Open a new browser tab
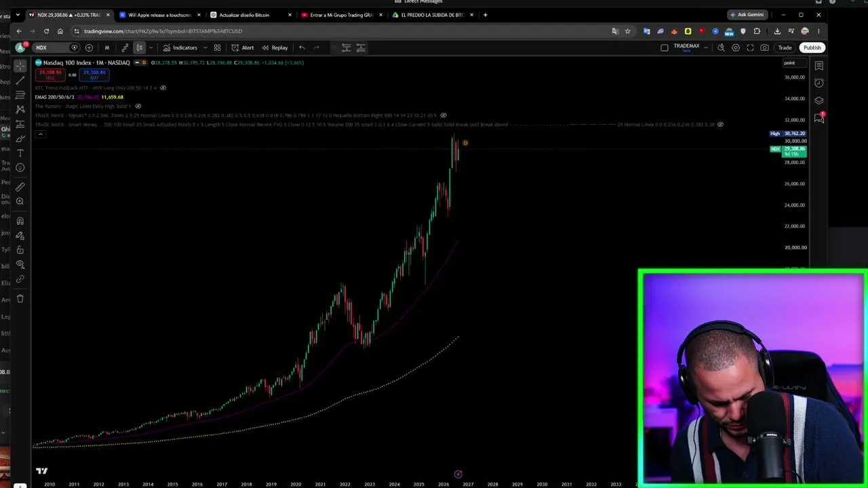 (x=485, y=15)
